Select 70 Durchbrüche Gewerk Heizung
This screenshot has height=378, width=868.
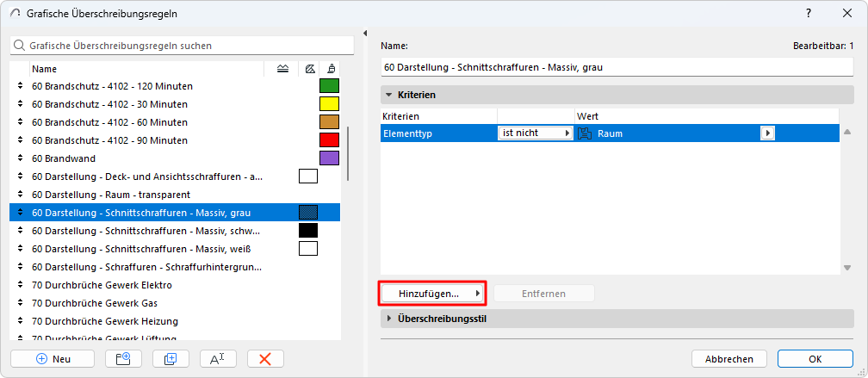tap(105, 321)
